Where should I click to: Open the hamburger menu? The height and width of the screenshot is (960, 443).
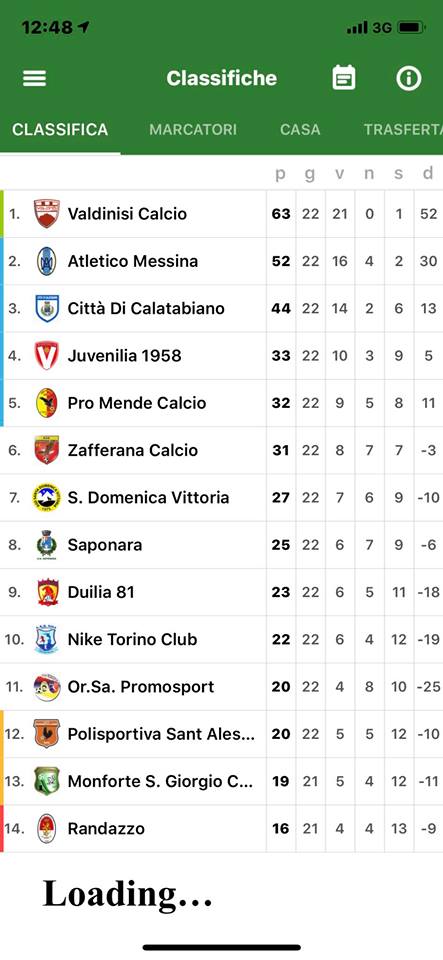[x=34, y=78]
